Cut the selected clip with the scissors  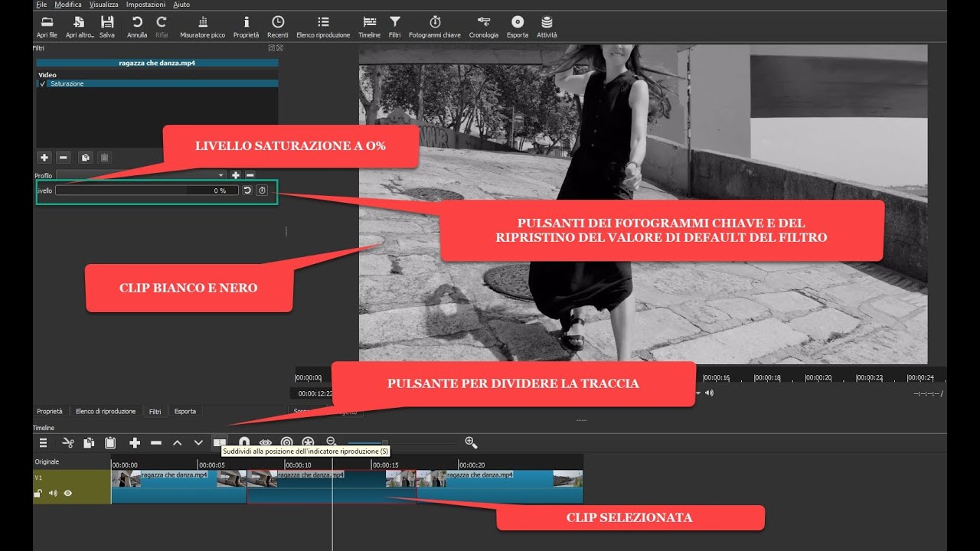[x=67, y=442]
